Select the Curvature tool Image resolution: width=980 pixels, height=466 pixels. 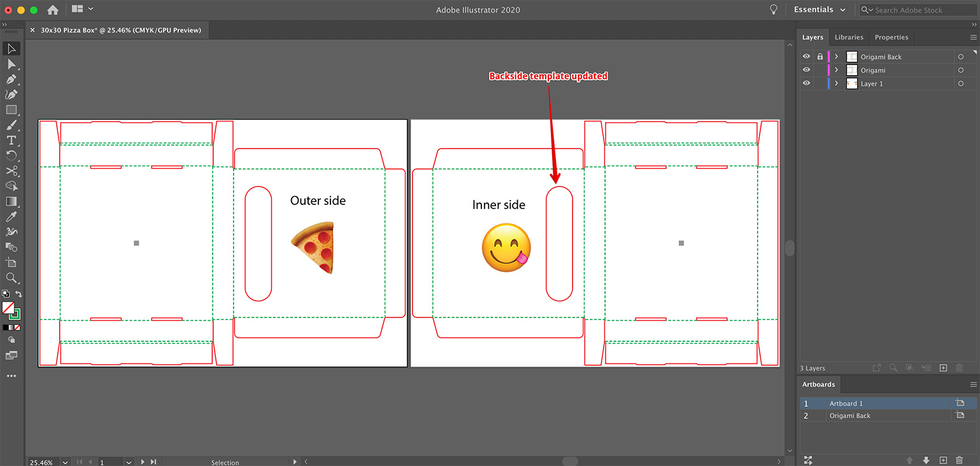[11, 95]
